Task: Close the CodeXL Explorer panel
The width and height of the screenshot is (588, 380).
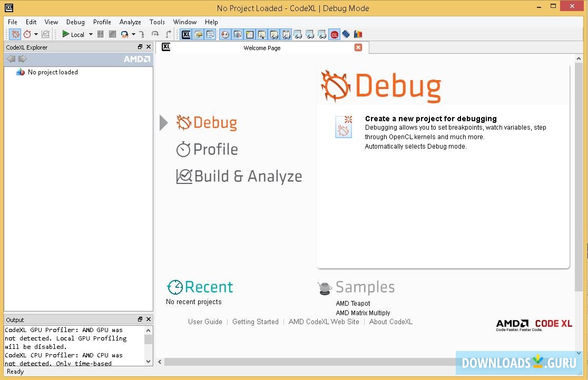Action: (149, 47)
